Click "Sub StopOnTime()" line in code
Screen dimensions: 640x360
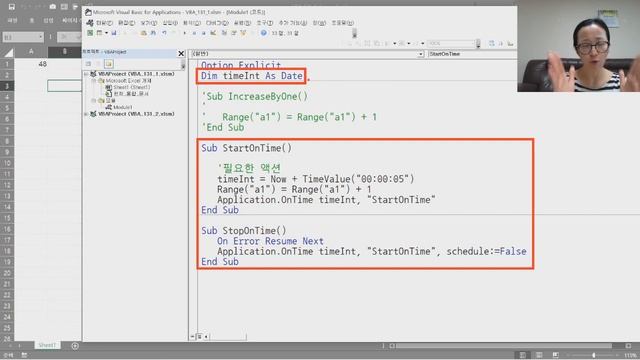pyautogui.click(x=244, y=231)
